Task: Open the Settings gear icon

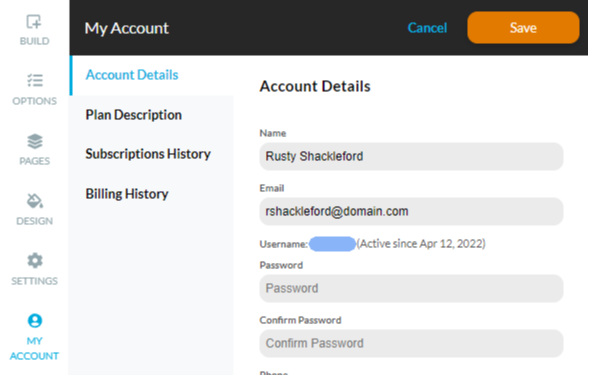Action: coord(35,260)
